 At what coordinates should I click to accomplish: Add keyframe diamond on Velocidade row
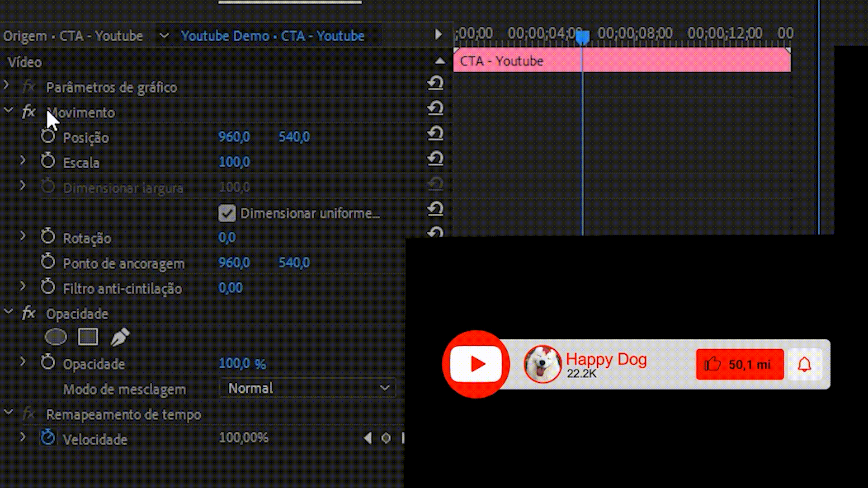386,438
